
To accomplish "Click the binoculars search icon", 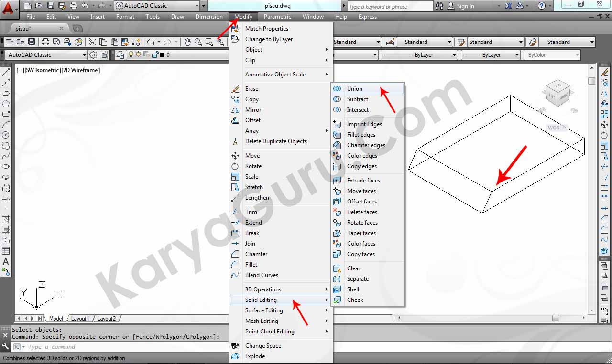I will pos(439,6).
